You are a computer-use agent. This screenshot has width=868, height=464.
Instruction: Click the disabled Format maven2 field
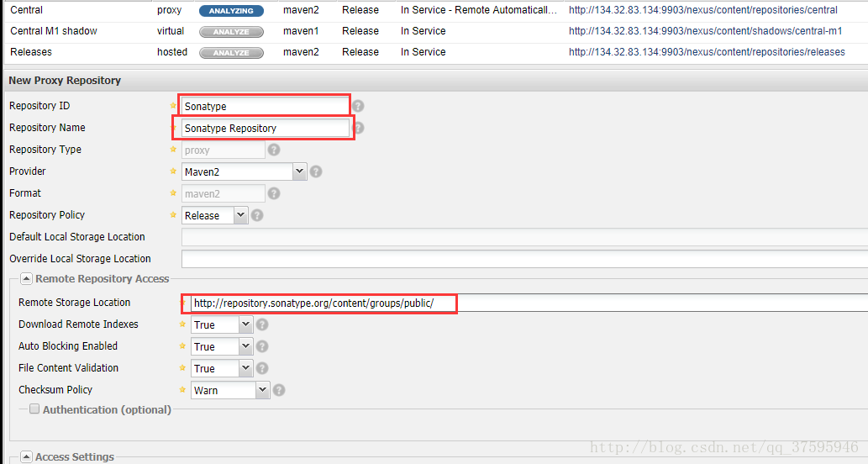pos(223,194)
